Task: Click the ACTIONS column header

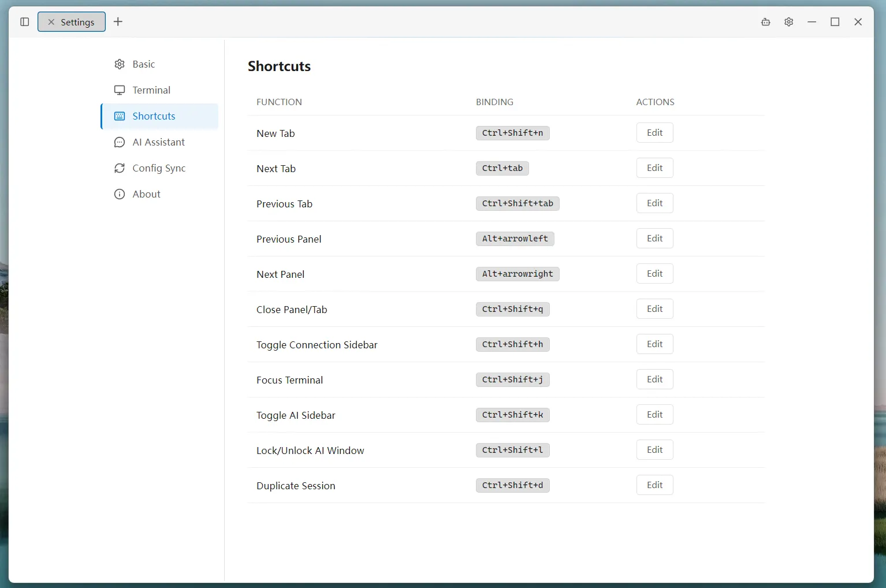Action: 655,102
